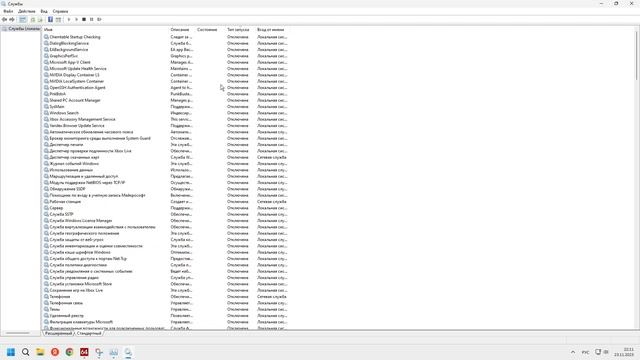This screenshot has height=360, width=640.
Task: Open network icon in system tray
Action: point(598,352)
